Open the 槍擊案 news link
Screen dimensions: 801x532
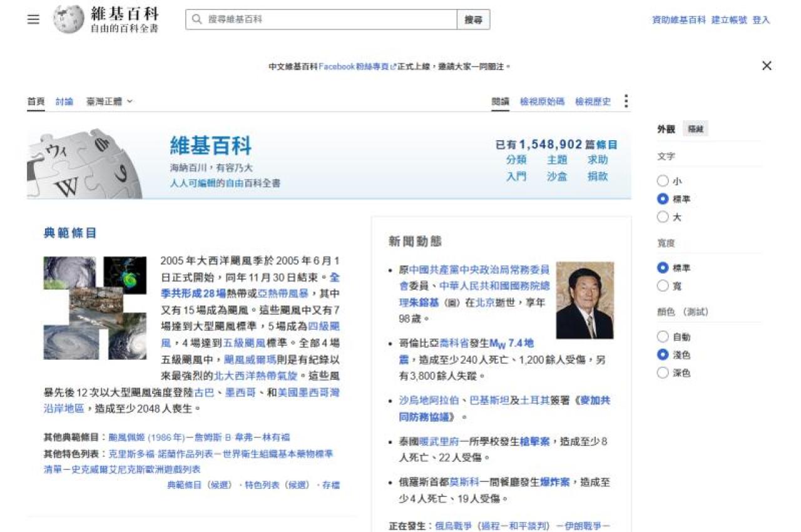point(535,441)
